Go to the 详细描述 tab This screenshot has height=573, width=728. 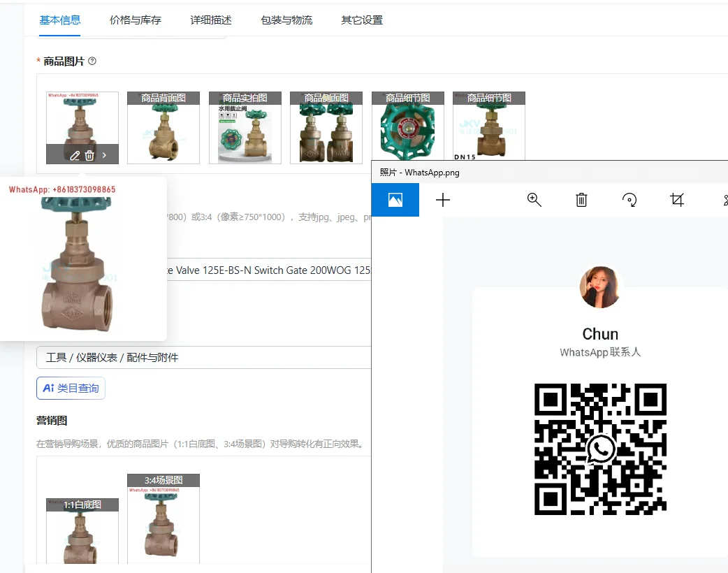point(211,20)
